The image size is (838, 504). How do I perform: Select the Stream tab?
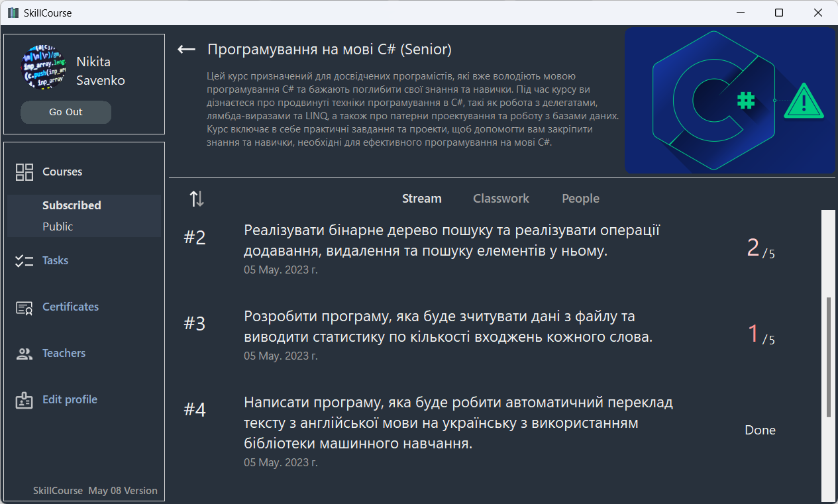[x=422, y=198]
